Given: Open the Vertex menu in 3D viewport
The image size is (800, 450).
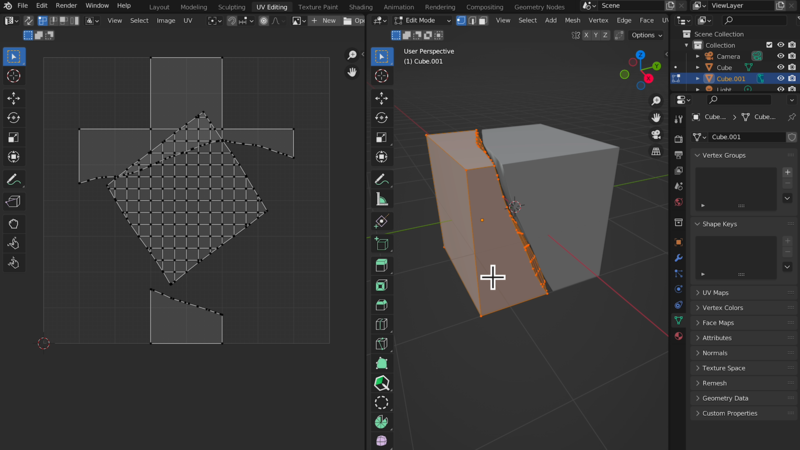Looking at the screenshot, I should click(598, 20).
